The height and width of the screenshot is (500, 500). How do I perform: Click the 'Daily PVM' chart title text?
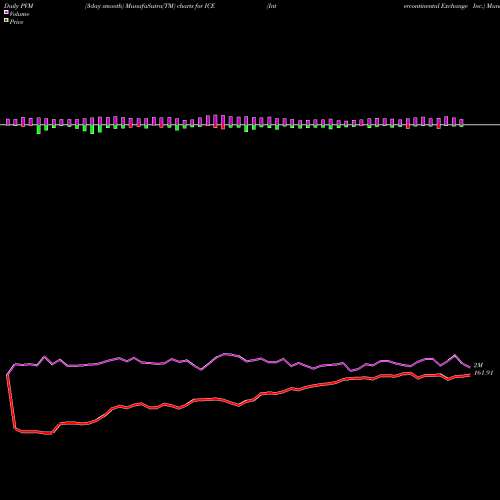click(x=19, y=6)
